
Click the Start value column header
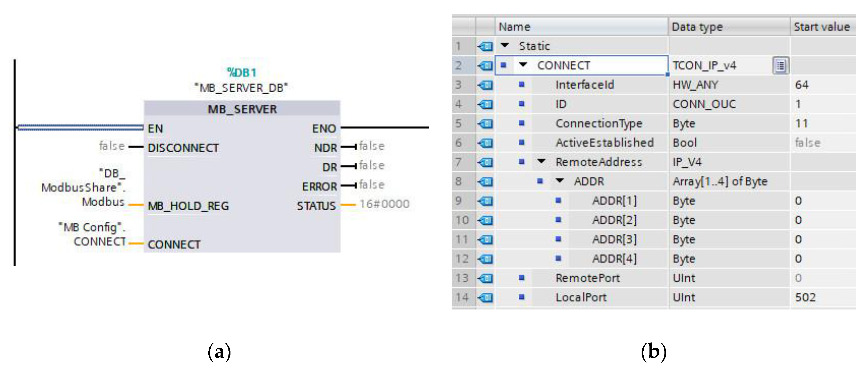pos(821,27)
